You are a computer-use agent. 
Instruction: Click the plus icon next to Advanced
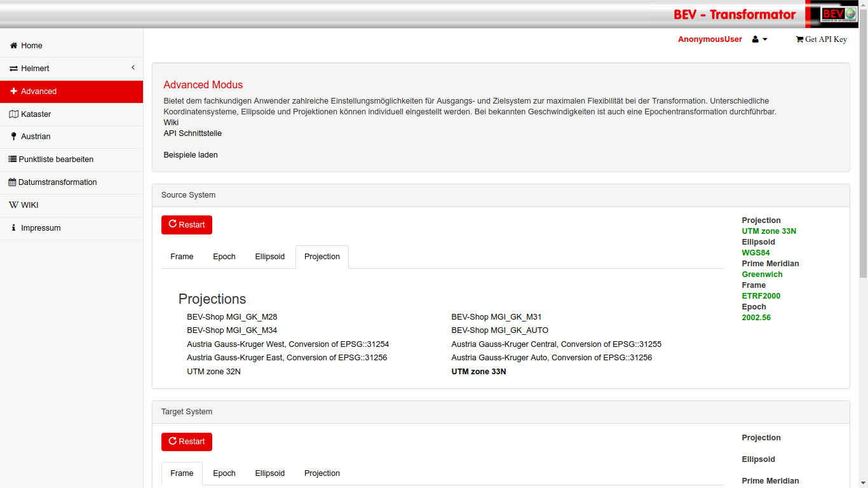[13, 91]
